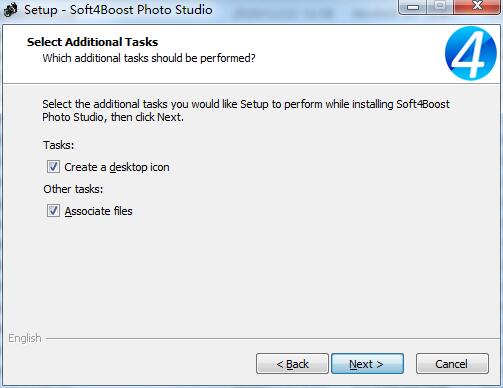The width and height of the screenshot is (503, 388).
Task: Minimize the Setup window
Action: click(x=413, y=7)
